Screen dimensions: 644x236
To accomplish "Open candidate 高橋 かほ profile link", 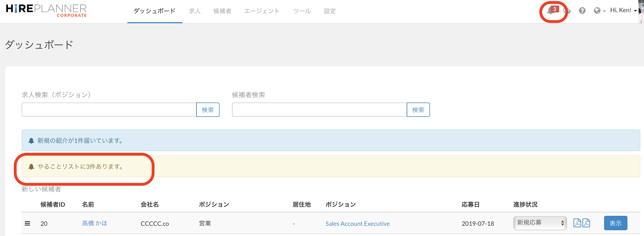I will coord(94,223).
